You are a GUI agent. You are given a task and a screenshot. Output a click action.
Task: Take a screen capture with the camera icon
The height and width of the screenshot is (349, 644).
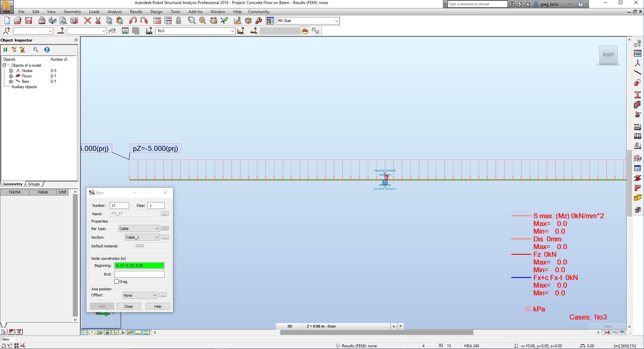click(74, 20)
